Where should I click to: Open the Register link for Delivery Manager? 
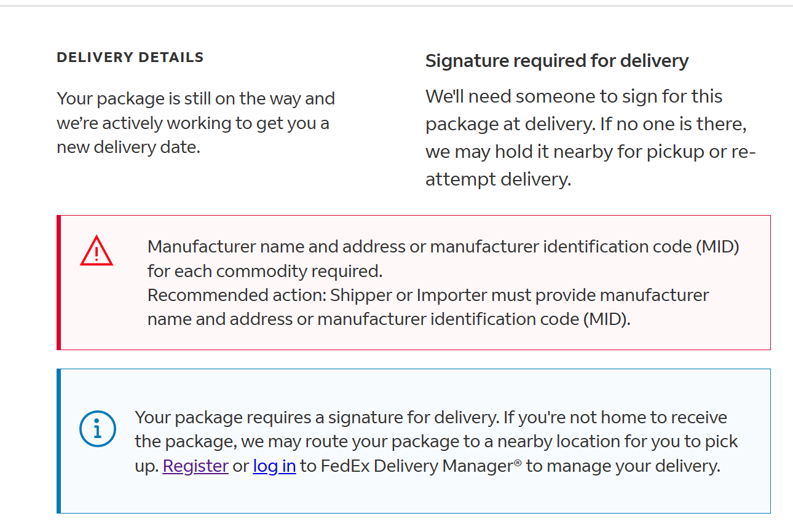pos(195,466)
